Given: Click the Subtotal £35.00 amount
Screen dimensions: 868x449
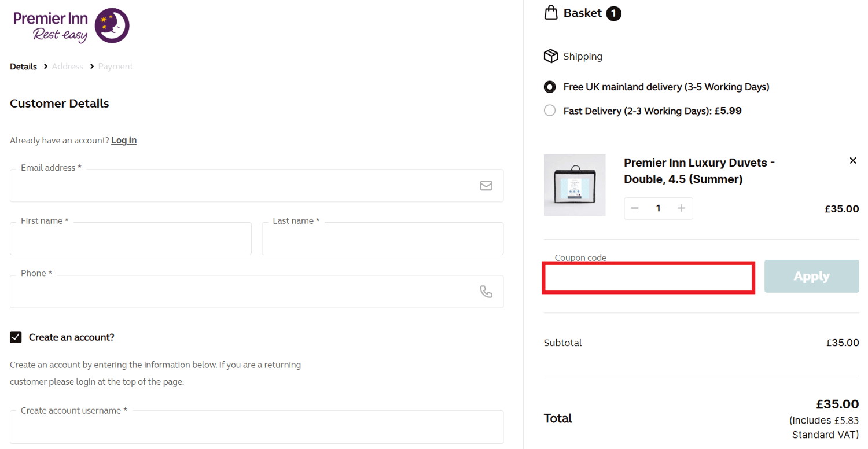Looking at the screenshot, I should pyautogui.click(x=843, y=343).
